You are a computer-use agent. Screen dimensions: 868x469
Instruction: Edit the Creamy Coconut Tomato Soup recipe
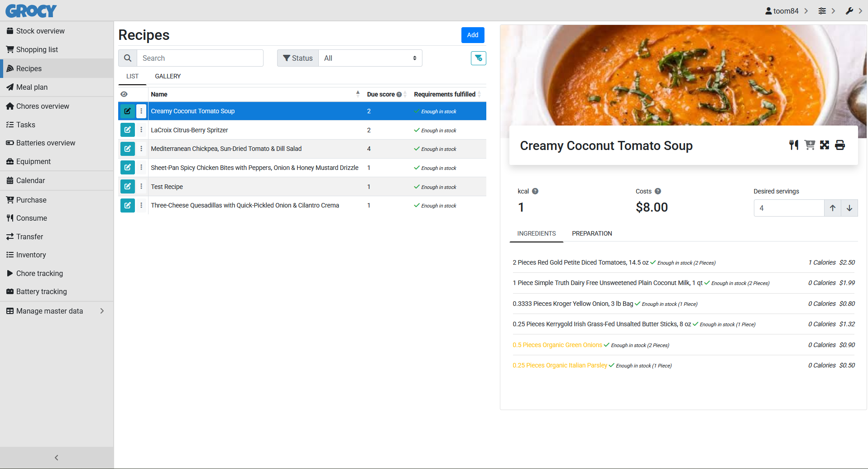point(128,111)
